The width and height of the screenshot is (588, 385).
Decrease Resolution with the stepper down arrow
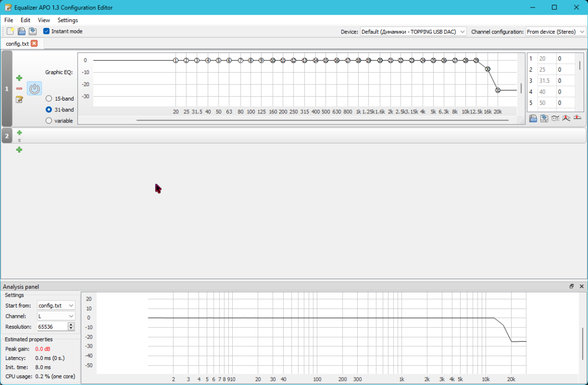71,329
